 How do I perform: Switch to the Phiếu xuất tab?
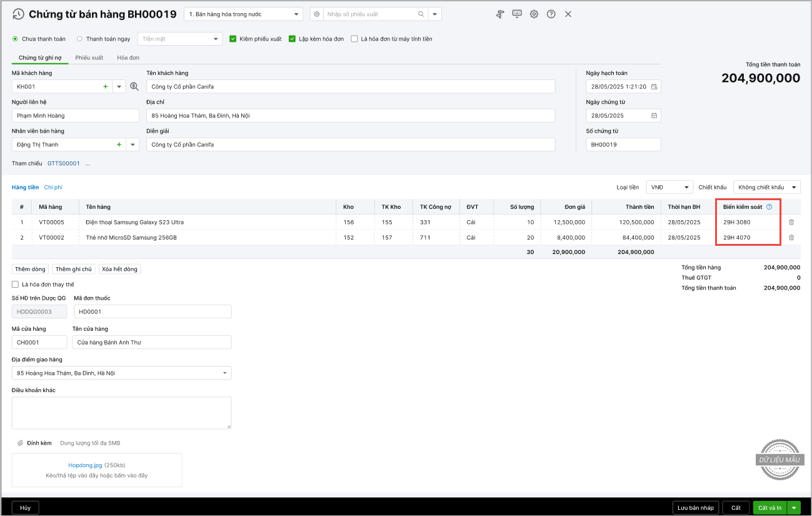click(89, 58)
